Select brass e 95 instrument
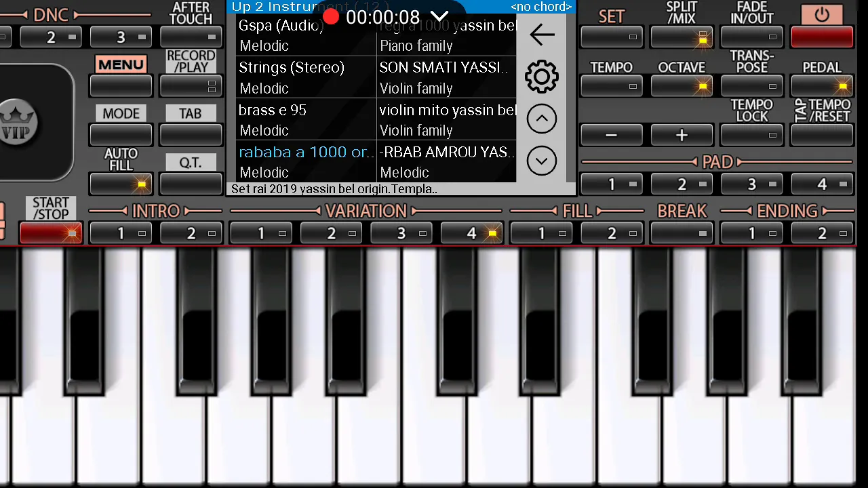This screenshot has height=488, width=868. pyautogui.click(x=307, y=119)
